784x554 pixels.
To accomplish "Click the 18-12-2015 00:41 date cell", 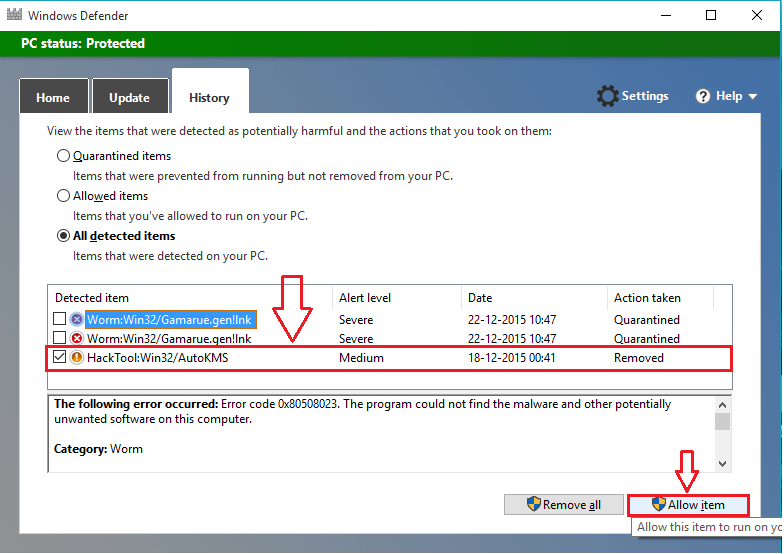I will click(x=512, y=358).
